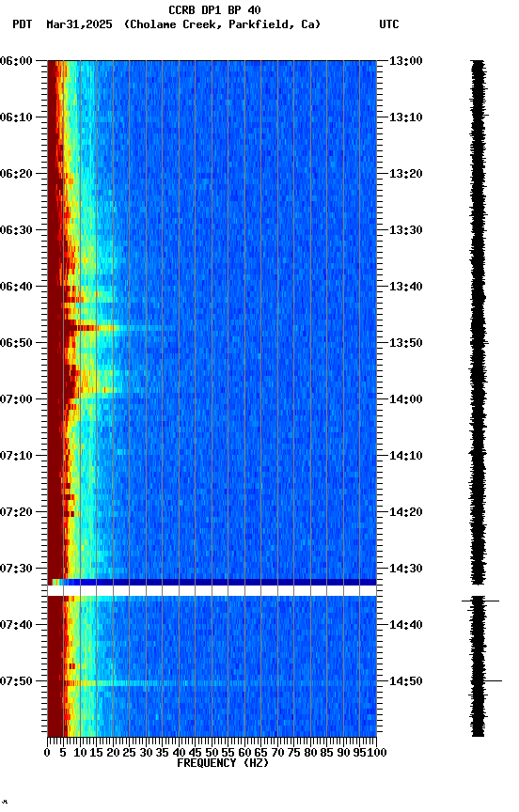Click the '07:30' PDT time label
Screen dimensions: 519x812
coord(16,569)
